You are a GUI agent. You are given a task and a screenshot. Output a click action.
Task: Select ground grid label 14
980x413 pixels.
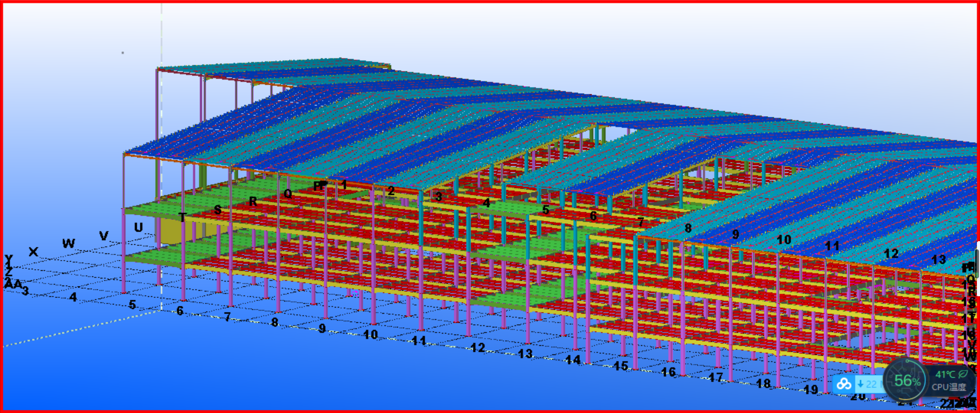(x=573, y=360)
